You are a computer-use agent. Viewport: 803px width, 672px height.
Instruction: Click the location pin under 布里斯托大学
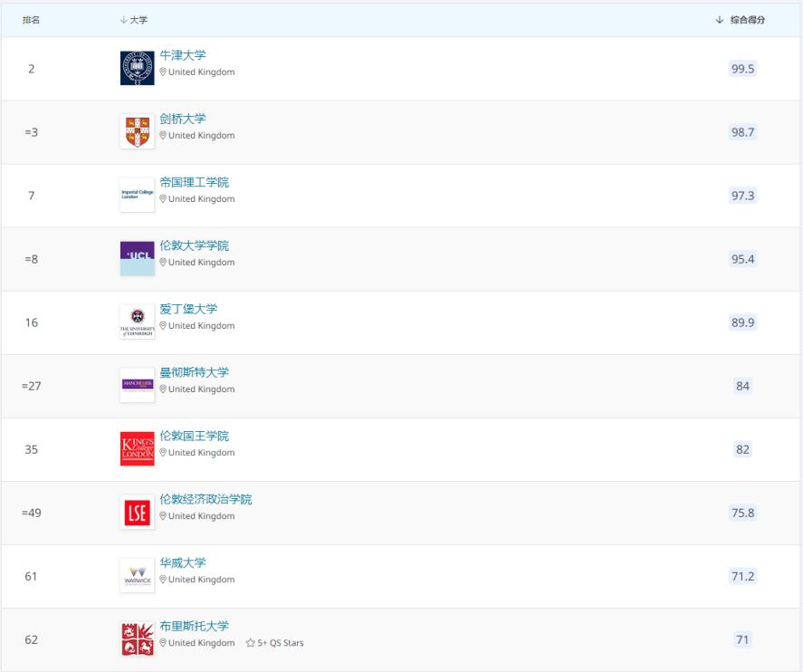(x=163, y=643)
